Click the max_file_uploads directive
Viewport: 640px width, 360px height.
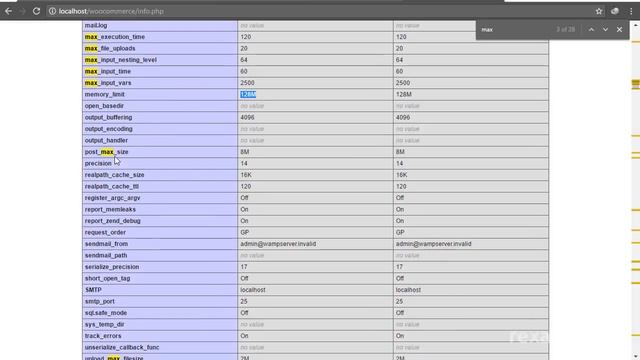(x=110, y=48)
